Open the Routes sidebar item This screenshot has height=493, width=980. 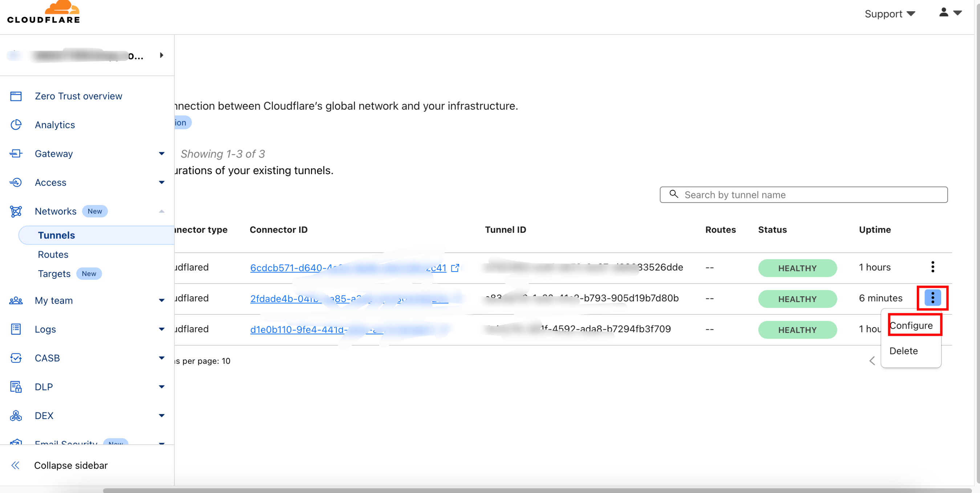[53, 254]
